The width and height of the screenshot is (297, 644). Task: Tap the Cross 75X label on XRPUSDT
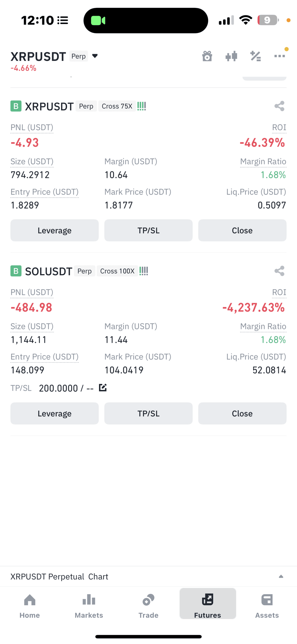click(x=117, y=106)
